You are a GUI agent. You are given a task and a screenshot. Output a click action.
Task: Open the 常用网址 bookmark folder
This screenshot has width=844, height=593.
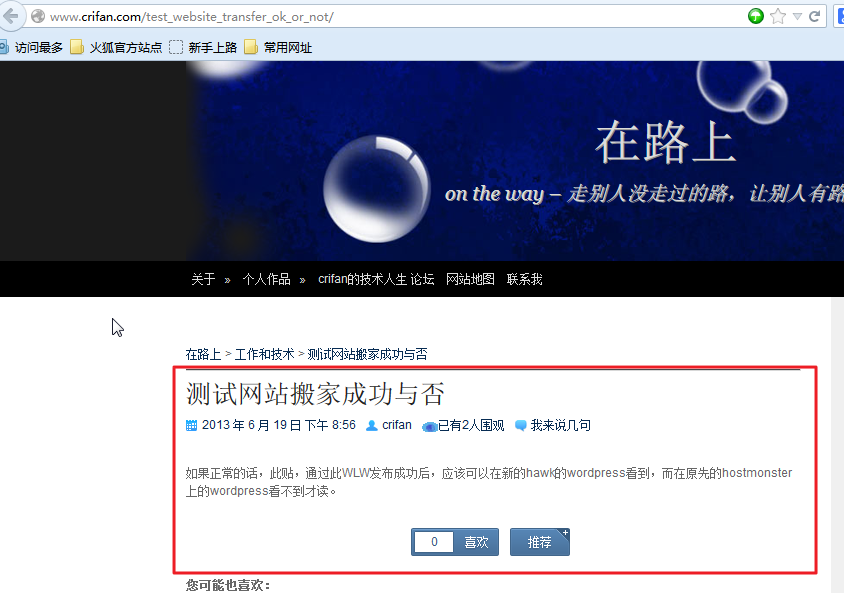(x=278, y=47)
